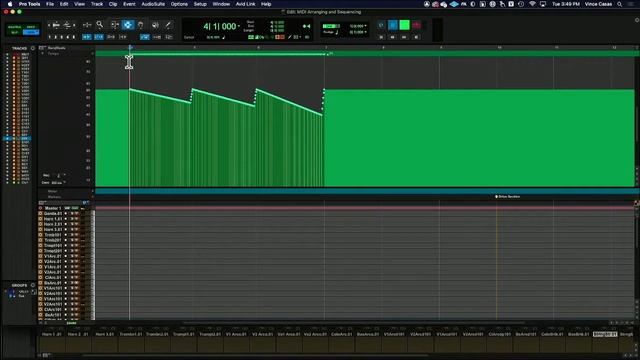Open the ruler view selector
640x360 pixels.
click(x=42, y=48)
